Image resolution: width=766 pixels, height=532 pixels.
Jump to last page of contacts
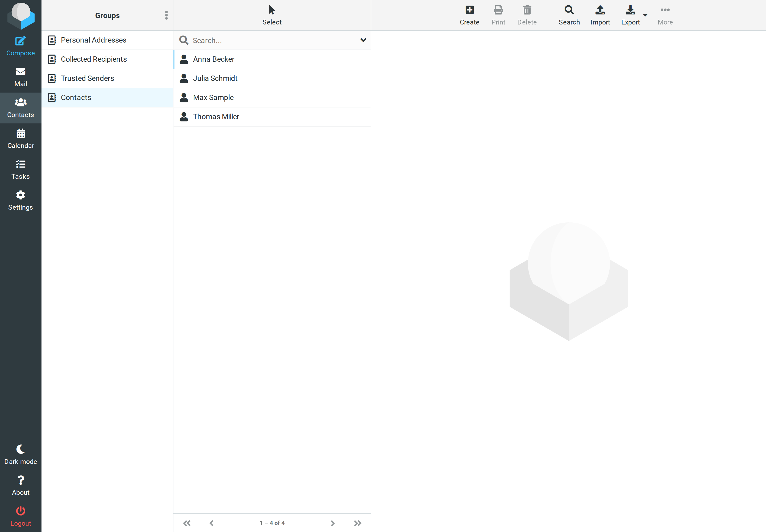[x=357, y=523]
